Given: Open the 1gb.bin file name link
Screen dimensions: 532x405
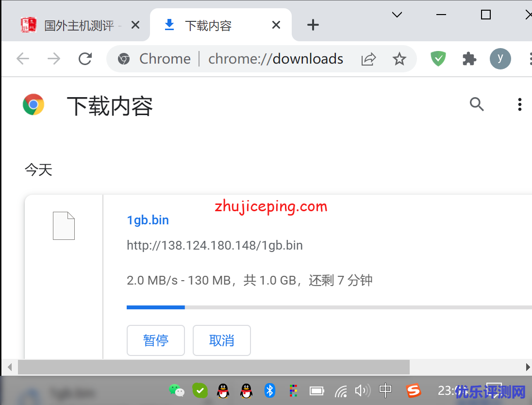Looking at the screenshot, I should click(148, 220).
